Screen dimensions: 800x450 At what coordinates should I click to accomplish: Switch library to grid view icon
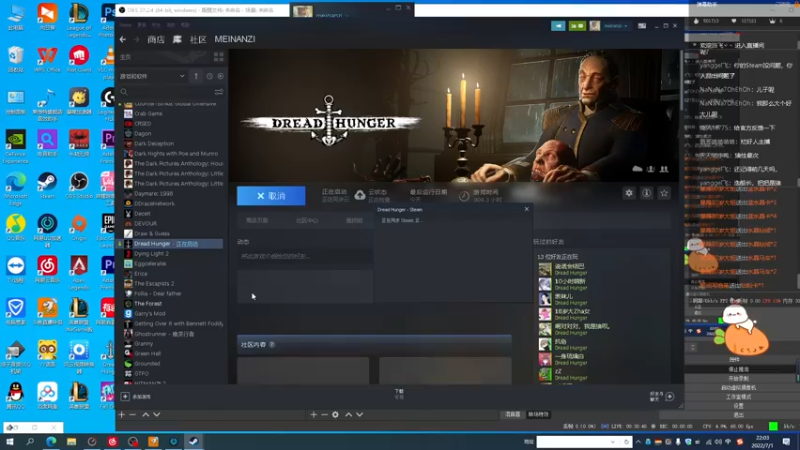click(x=219, y=57)
